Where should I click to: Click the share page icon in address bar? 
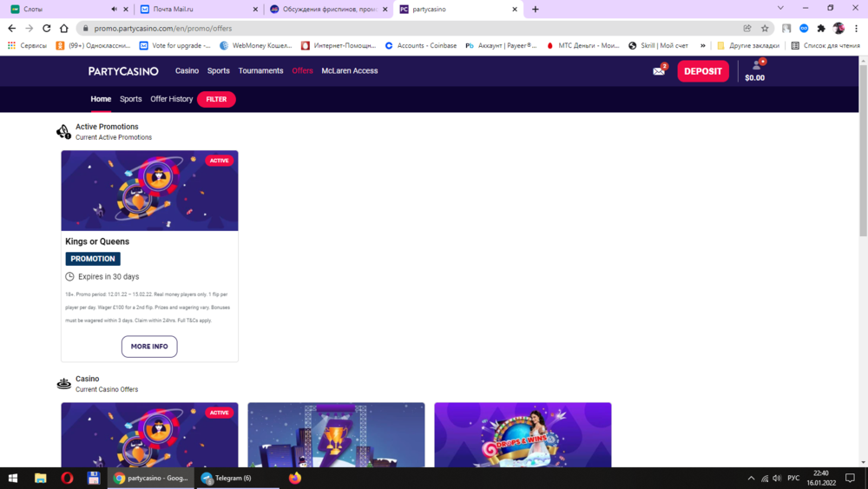tap(747, 29)
